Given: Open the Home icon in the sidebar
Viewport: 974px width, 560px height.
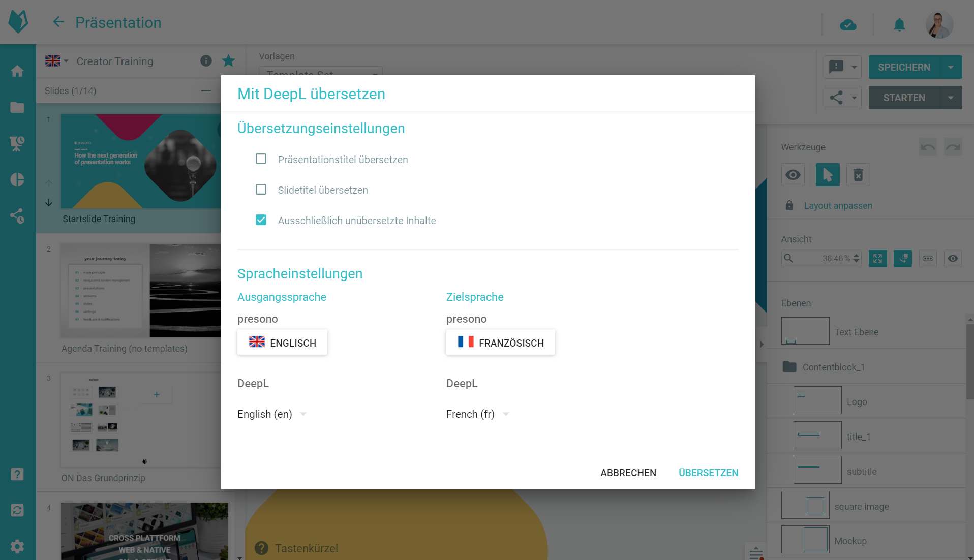Looking at the screenshot, I should pyautogui.click(x=17, y=71).
